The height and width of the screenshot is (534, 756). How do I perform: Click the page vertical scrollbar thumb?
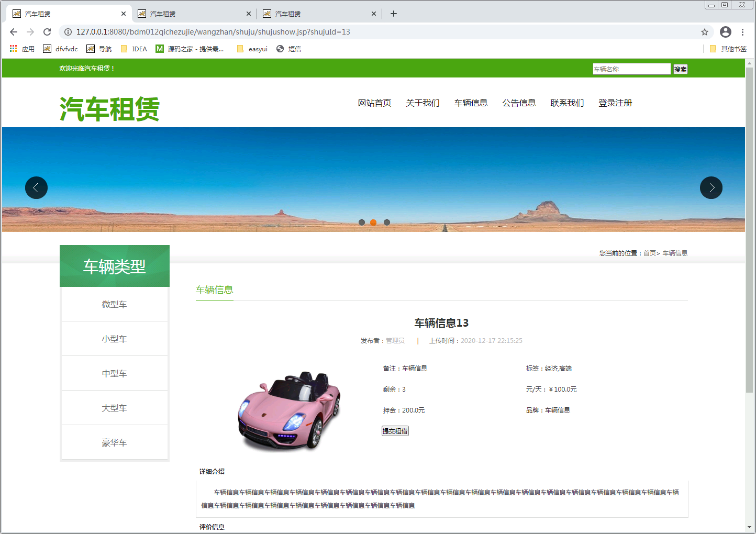pyautogui.click(x=749, y=230)
